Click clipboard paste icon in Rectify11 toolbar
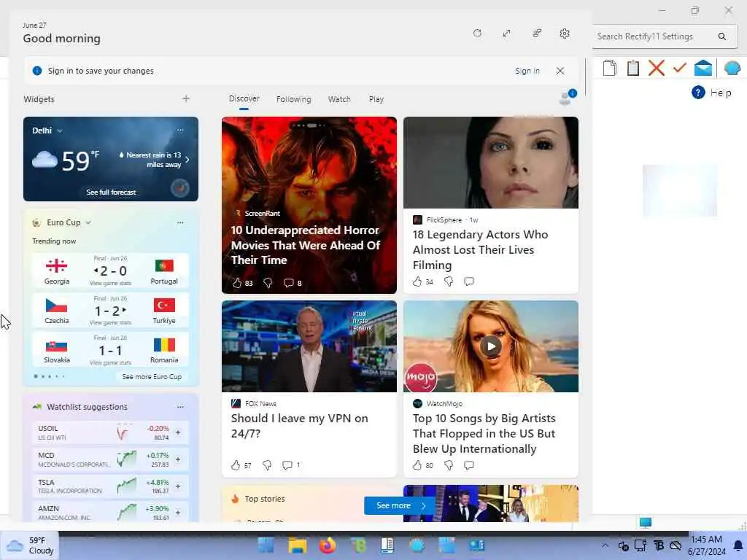 pos(632,68)
